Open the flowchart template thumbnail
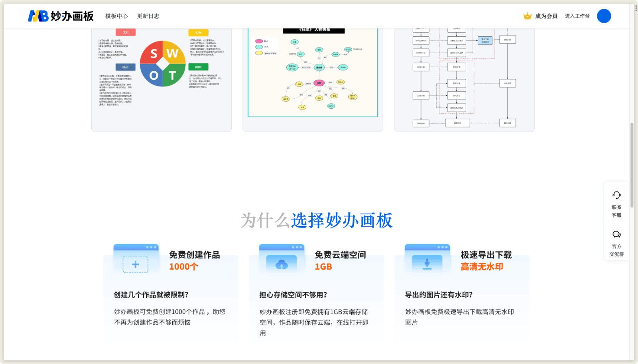Viewport: 638px width, 364px height. [x=464, y=80]
